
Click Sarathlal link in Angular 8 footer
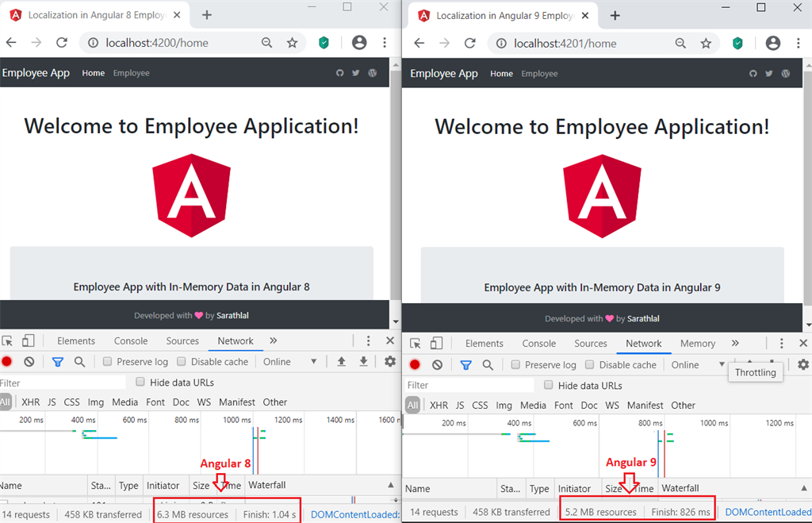pos(232,315)
